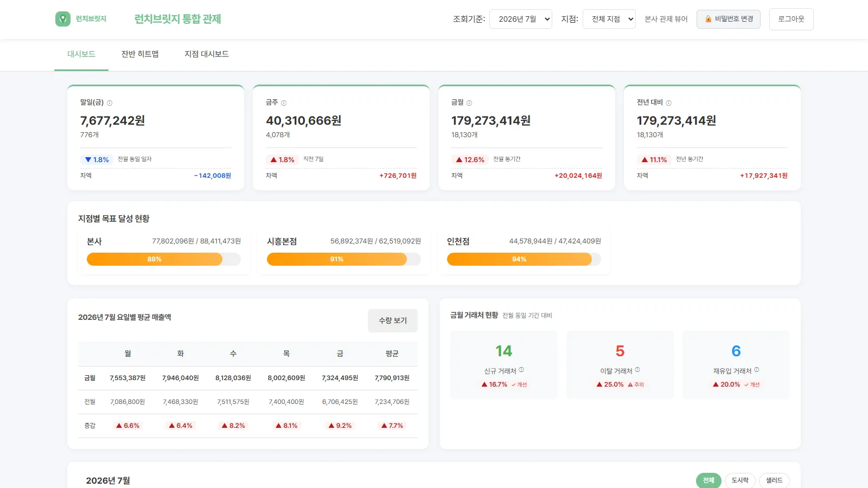The width and height of the screenshot is (868, 488).
Task: Click the 비밀번호 변경 button
Action: click(728, 19)
